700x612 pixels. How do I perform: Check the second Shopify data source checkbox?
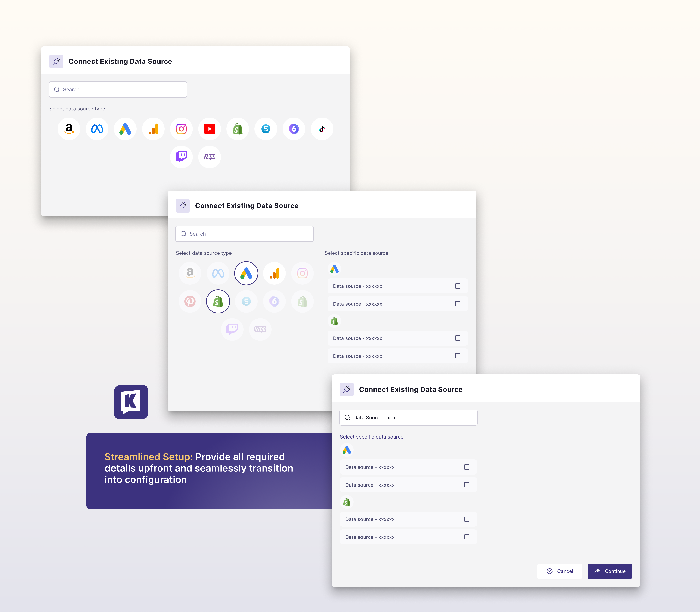click(x=458, y=356)
